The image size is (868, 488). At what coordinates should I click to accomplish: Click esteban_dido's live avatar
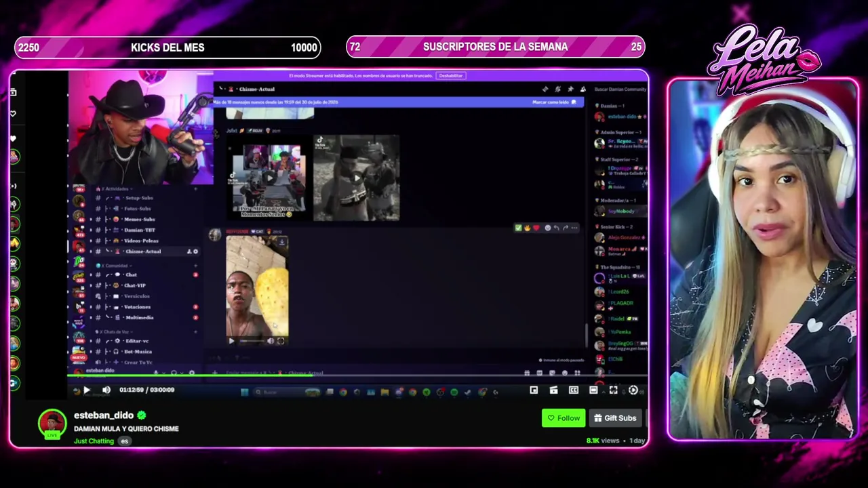tap(52, 424)
